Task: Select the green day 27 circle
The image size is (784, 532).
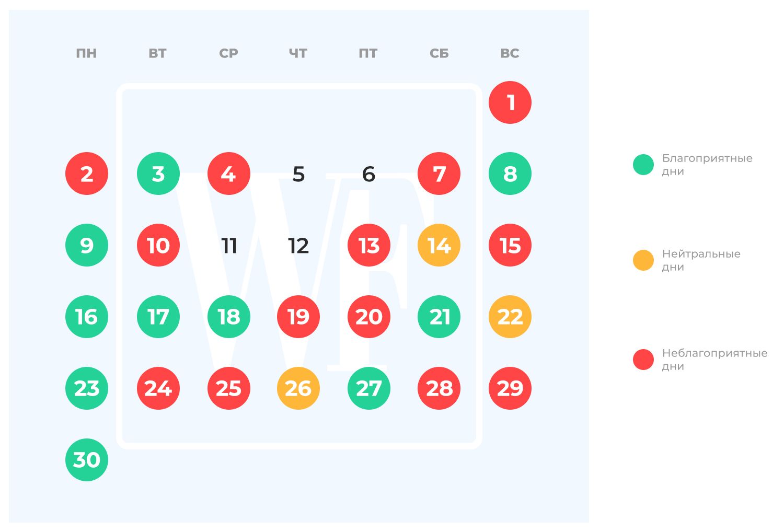Action: point(369,388)
